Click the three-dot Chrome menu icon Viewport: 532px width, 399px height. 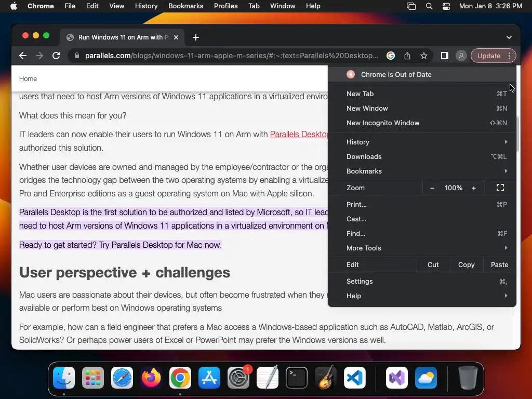[509, 56]
